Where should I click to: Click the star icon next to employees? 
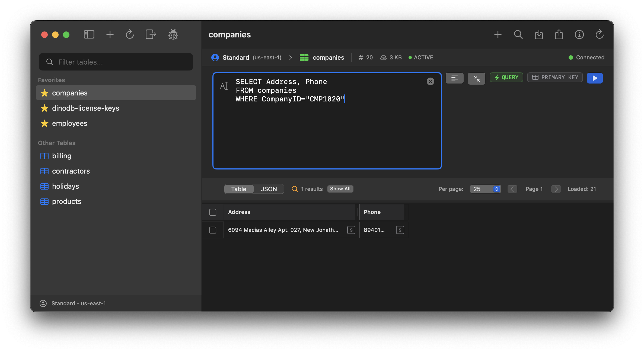point(44,123)
